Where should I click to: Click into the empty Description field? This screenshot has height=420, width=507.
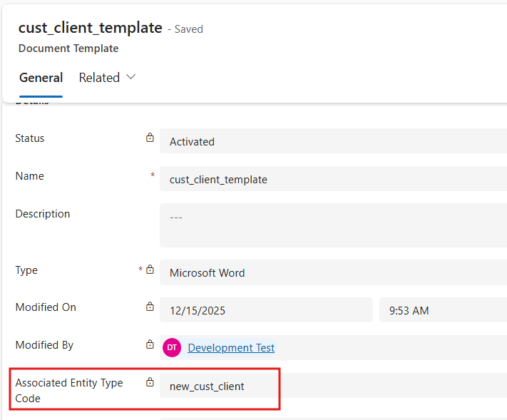click(332, 225)
